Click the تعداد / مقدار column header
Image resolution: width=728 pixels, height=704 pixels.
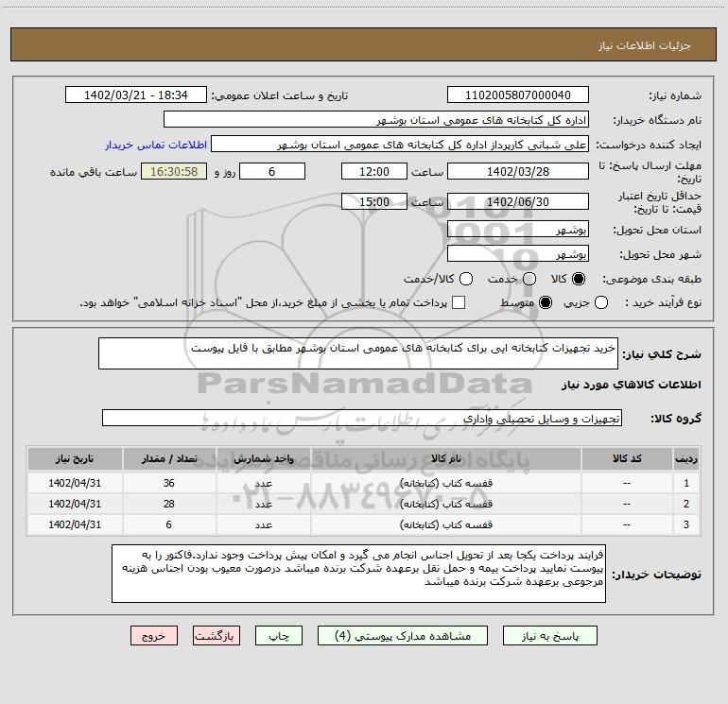click(x=169, y=459)
